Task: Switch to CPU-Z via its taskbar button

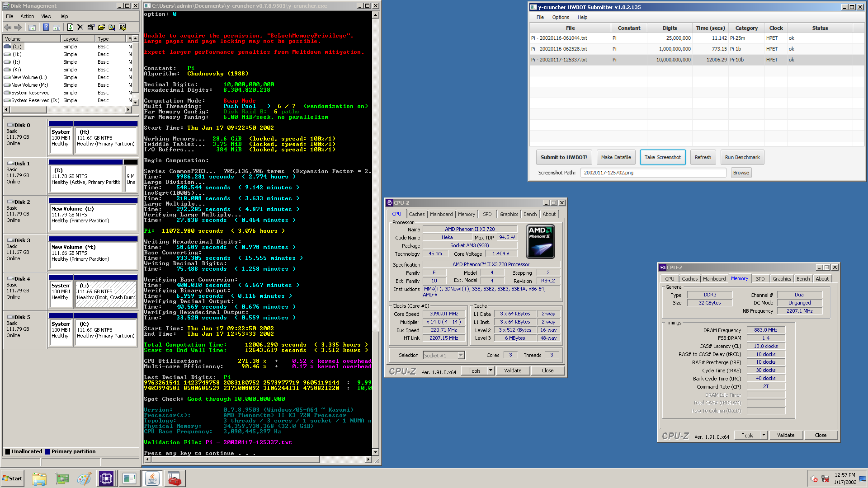Action: point(106,479)
